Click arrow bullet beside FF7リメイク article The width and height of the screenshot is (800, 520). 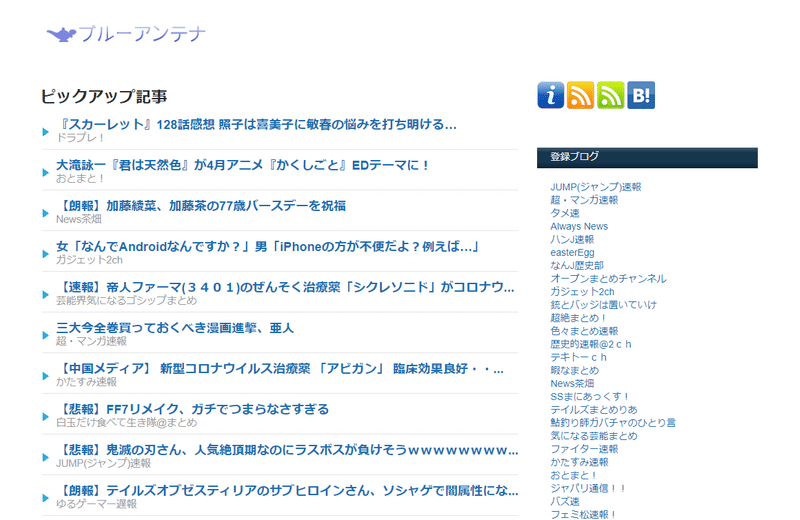(x=45, y=416)
